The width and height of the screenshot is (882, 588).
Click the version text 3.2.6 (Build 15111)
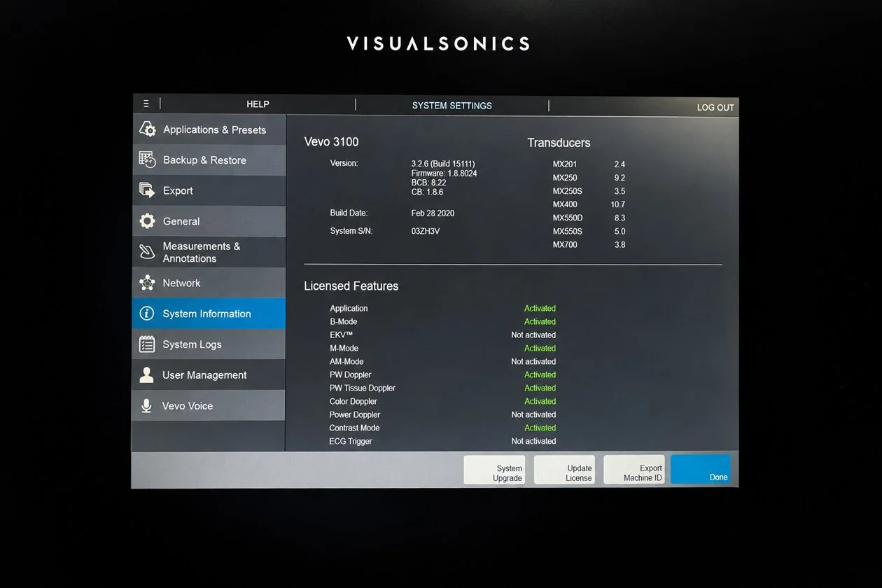[443, 164]
